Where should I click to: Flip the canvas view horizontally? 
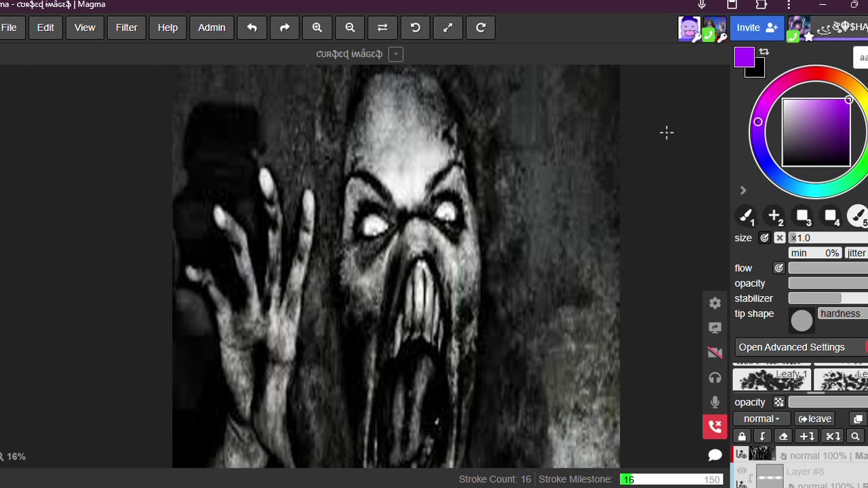pyautogui.click(x=382, y=28)
